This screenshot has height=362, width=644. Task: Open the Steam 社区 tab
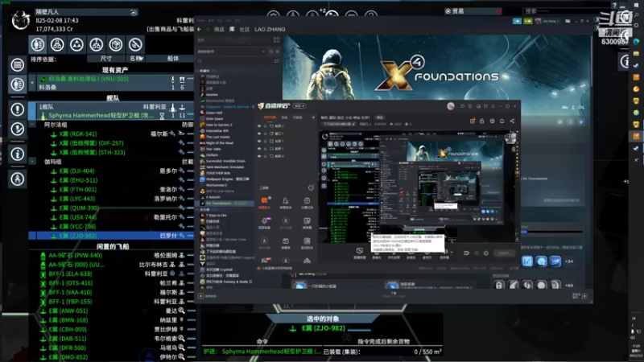(x=245, y=29)
